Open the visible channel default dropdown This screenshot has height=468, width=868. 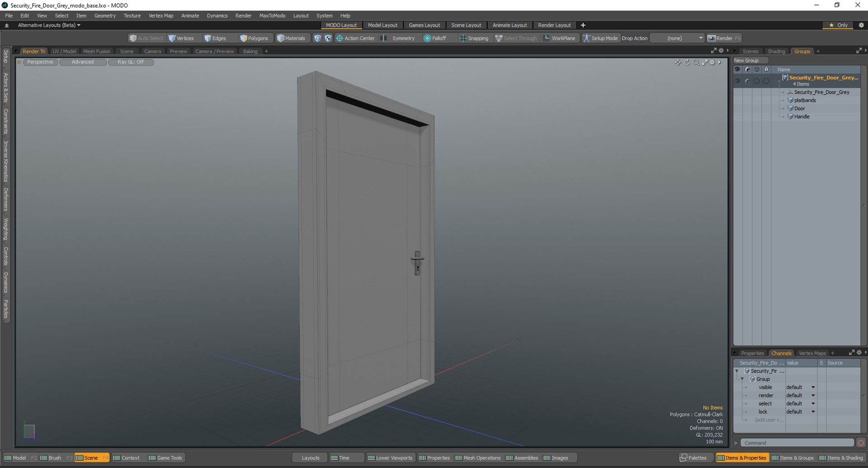pos(800,388)
